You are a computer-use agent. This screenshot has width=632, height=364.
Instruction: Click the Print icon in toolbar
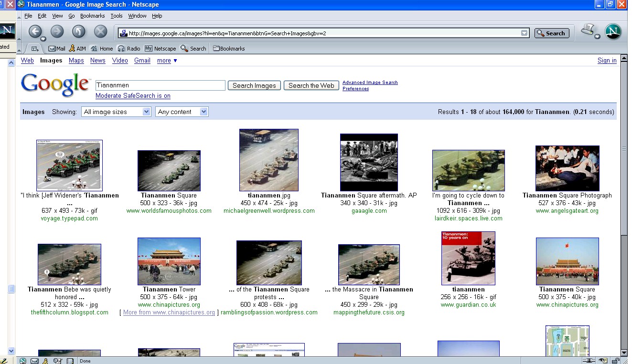click(x=588, y=30)
